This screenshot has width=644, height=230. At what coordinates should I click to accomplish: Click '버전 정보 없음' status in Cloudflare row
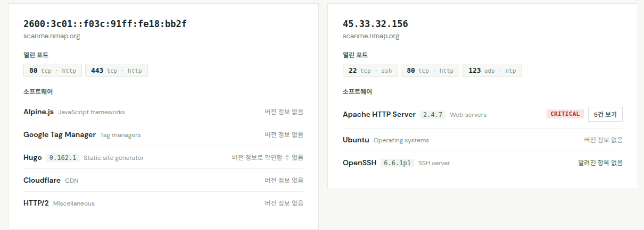[284, 181]
